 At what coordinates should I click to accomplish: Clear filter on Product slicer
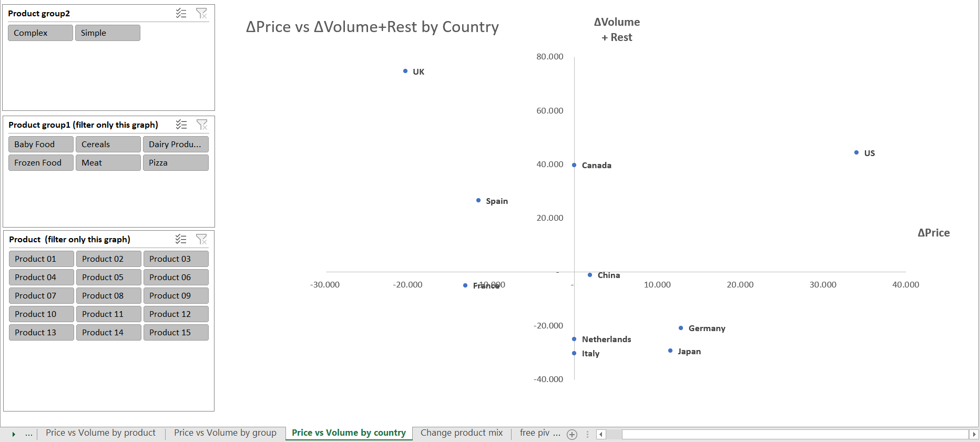pyautogui.click(x=201, y=239)
